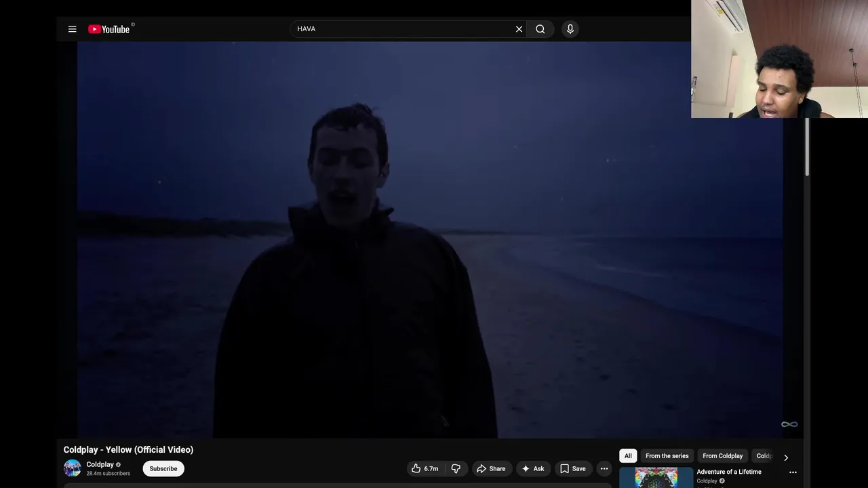868x488 pixels.
Task: Click the webcam overlay in corner
Action: [x=779, y=59]
